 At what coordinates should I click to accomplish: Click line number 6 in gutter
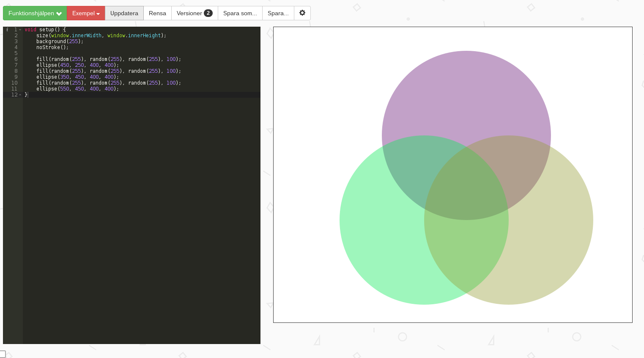click(16, 59)
